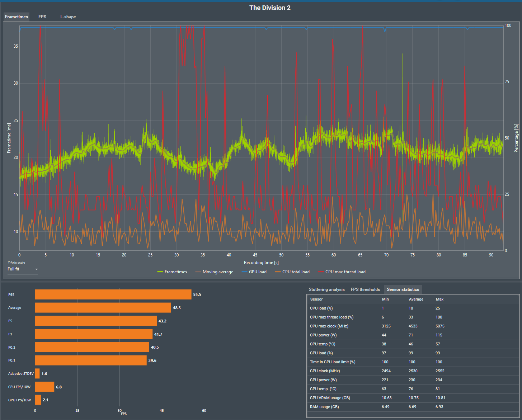The height and width of the screenshot is (420, 522).
Task: Select the GPU load (%) row
Action: pos(413,353)
